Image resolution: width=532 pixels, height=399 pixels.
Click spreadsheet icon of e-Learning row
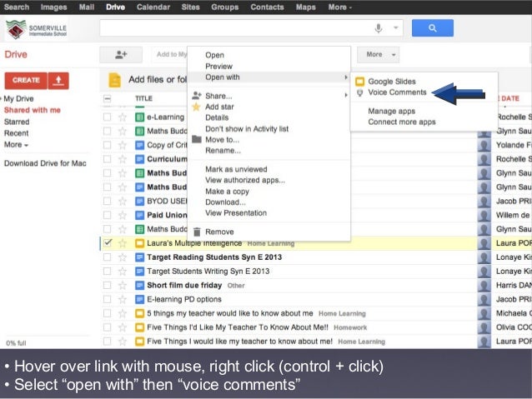[x=139, y=117]
